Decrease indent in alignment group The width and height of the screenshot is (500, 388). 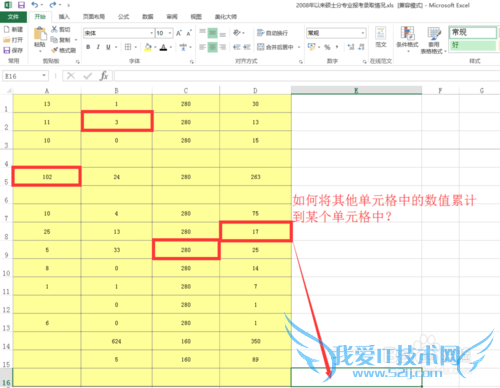237,47
